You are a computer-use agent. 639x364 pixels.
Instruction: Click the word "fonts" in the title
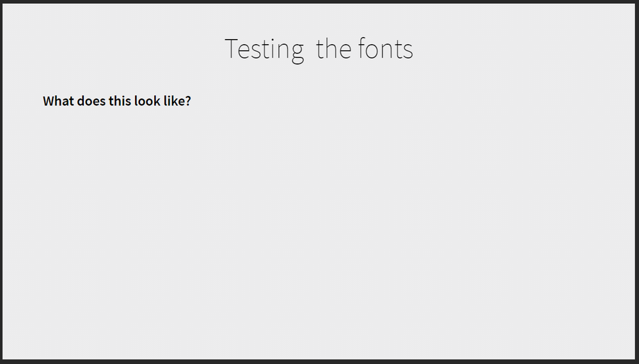(386, 49)
